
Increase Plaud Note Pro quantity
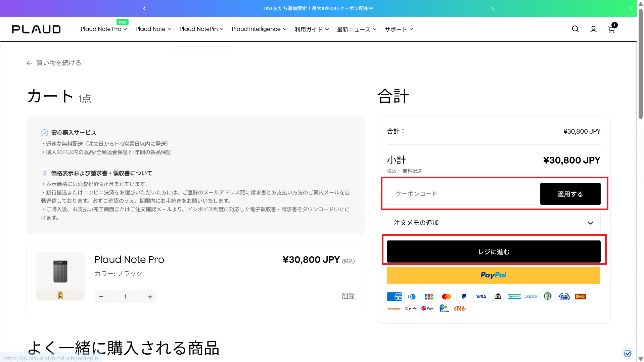point(150,297)
